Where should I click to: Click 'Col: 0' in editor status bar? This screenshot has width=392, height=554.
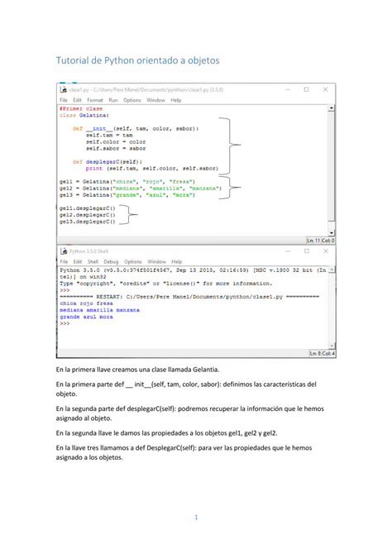tap(327, 241)
